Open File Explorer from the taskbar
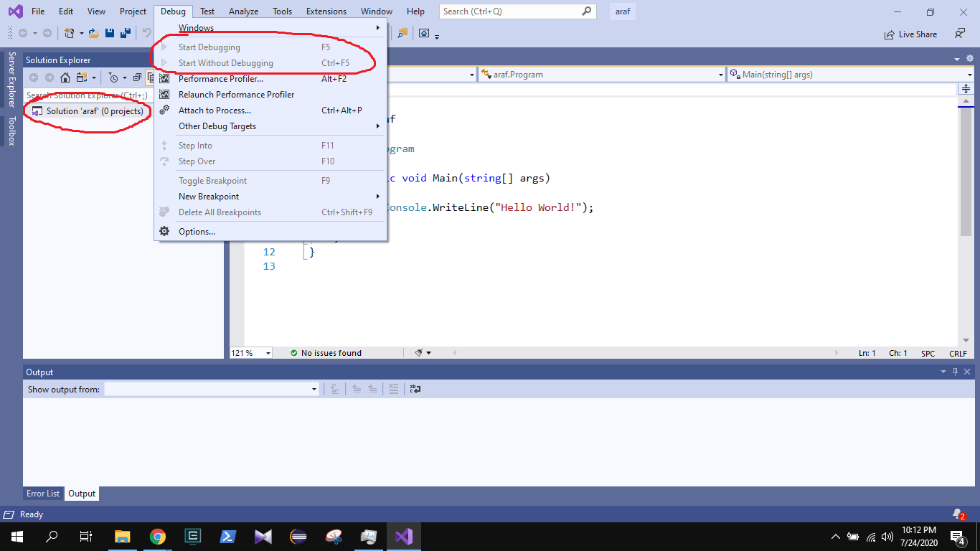This screenshot has height=551, width=980. [123, 536]
